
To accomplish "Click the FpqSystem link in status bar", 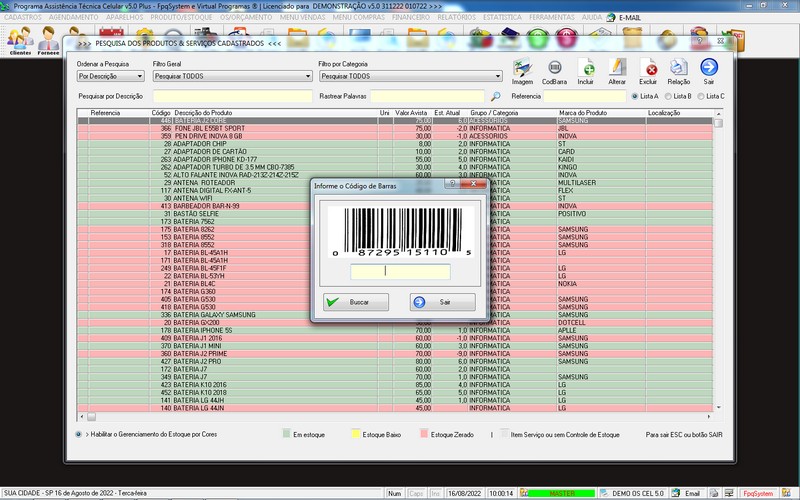I will coord(758,493).
